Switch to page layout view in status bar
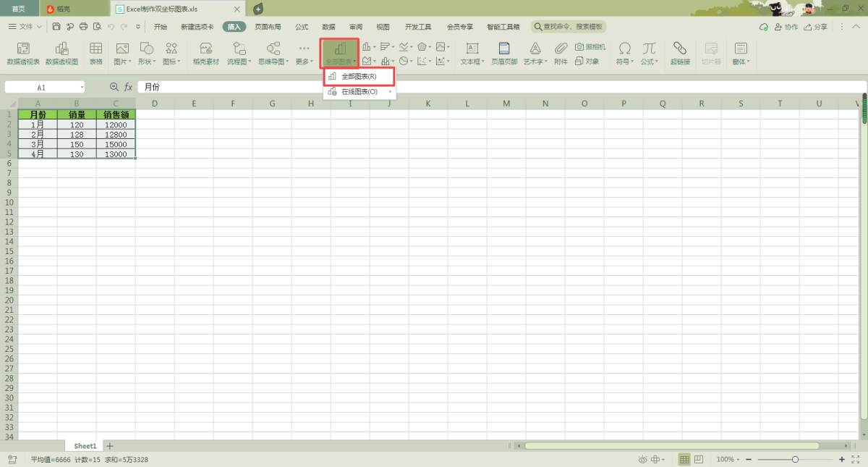 tap(699, 460)
